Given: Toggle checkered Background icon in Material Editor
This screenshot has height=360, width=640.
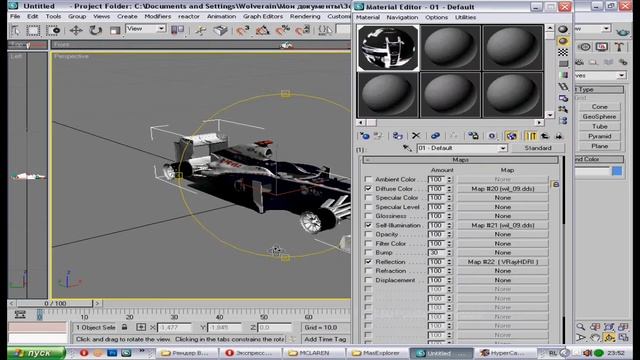Looking at the screenshot, I should (x=563, y=52).
